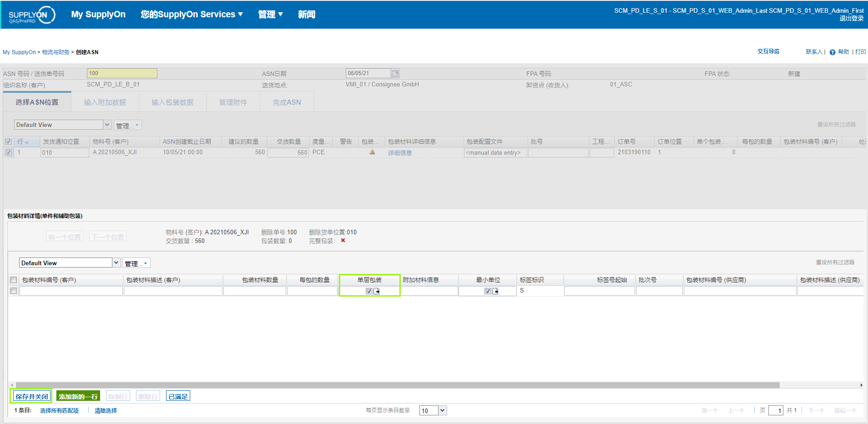This screenshot has height=424, width=868.
Task: Toggle the 最小单位 checkbox
Action: 488,291
